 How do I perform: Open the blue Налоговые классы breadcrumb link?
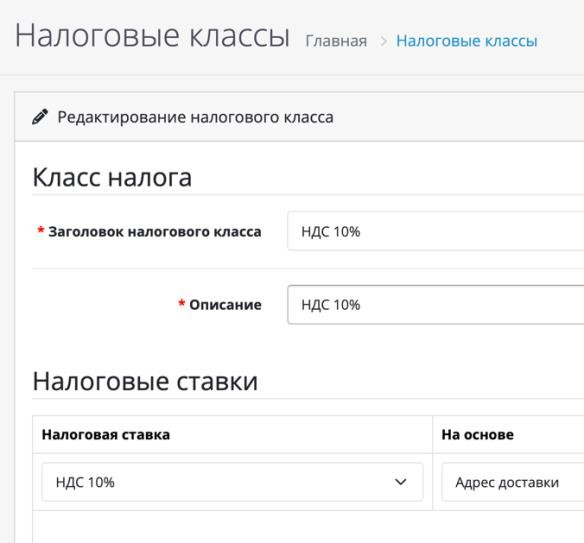467,41
